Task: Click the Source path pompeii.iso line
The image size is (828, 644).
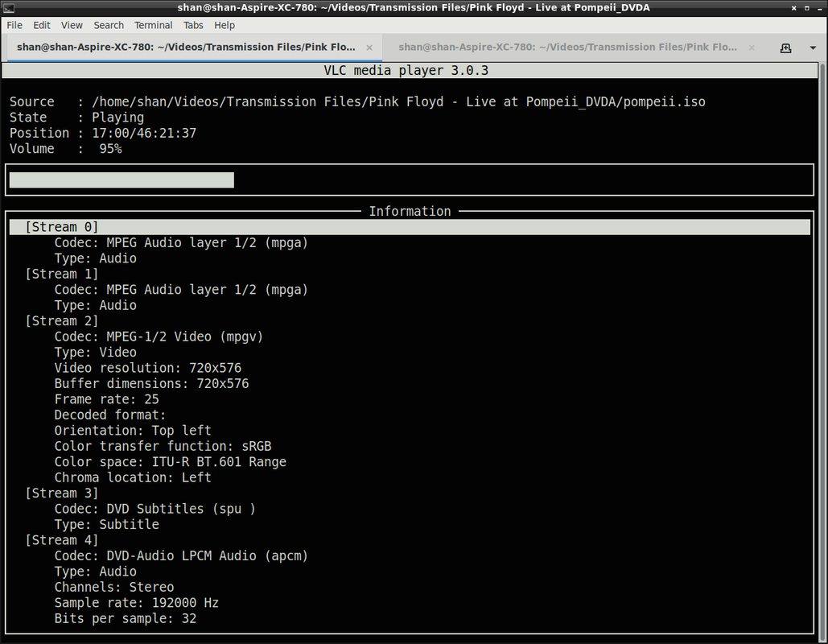Action: (x=357, y=102)
